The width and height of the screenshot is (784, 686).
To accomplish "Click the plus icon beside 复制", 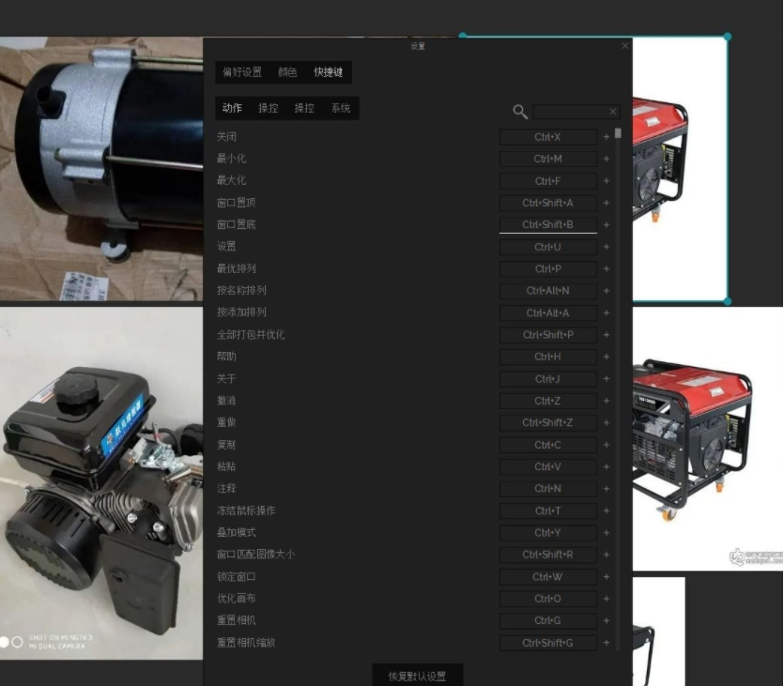I will (x=606, y=445).
